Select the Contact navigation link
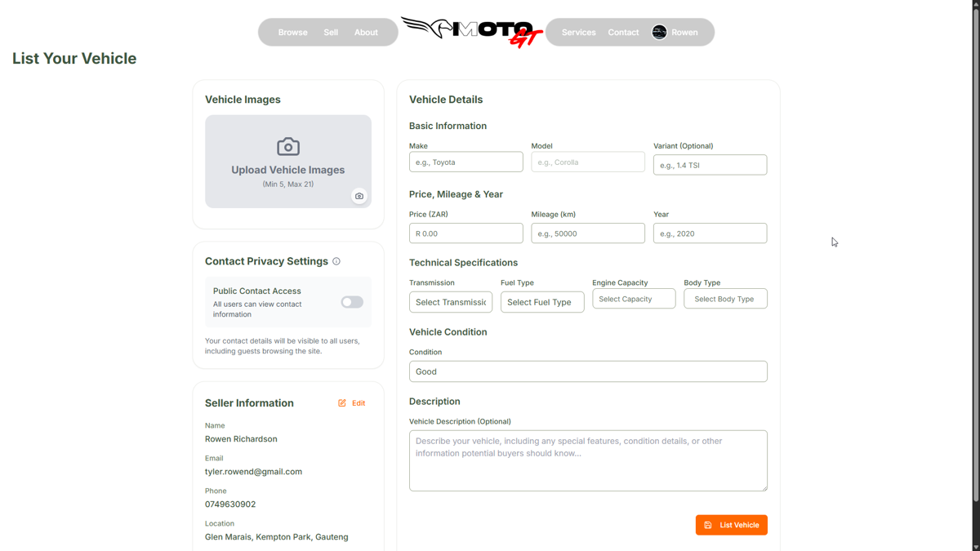This screenshot has width=980, height=551. [x=623, y=33]
